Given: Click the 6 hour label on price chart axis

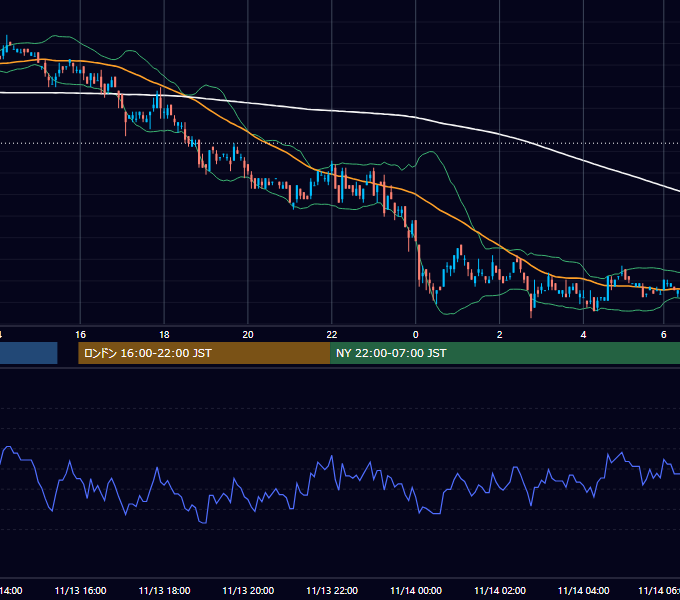Looking at the screenshot, I should (664, 335).
